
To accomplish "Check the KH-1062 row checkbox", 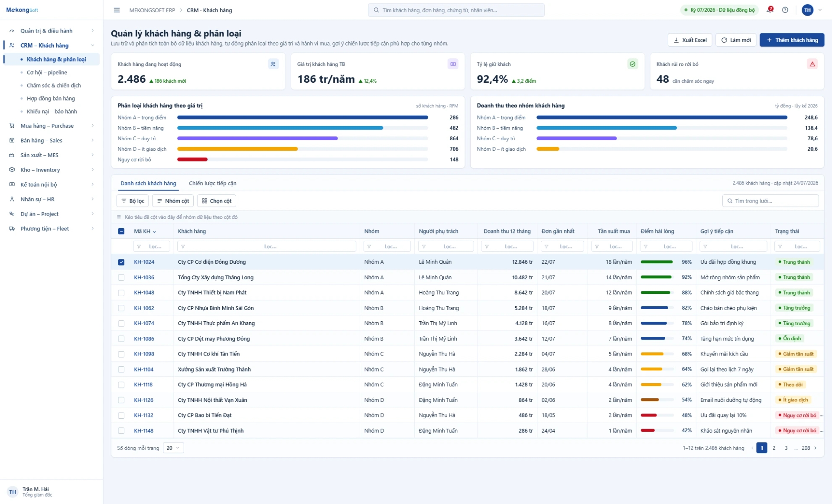I will coord(121,308).
